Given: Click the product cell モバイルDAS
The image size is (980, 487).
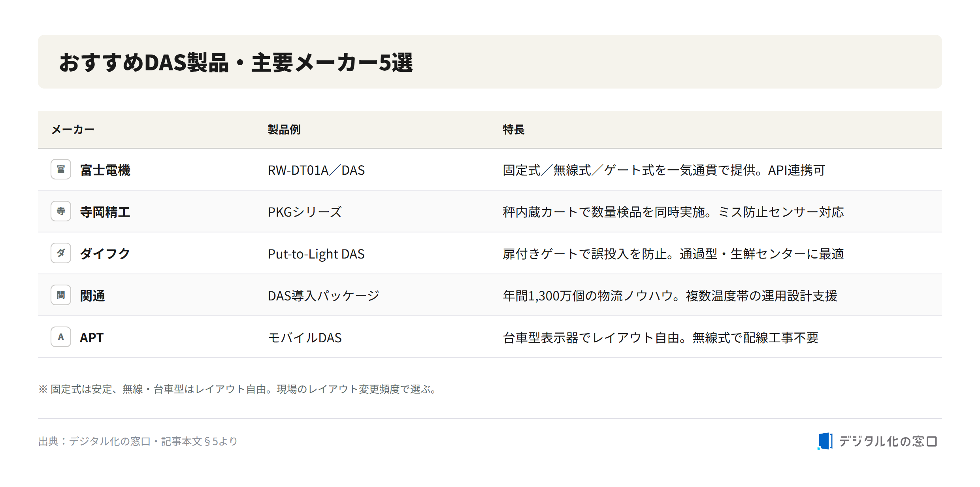Looking at the screenshot, I should click(x=305, y=338).
